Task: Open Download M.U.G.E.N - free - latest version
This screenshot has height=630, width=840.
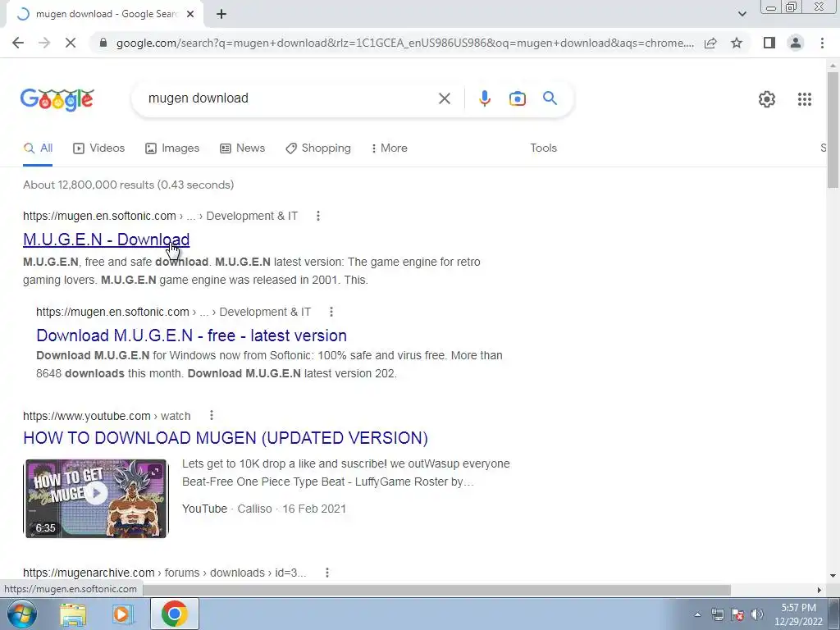Action: tap(191, 336)
